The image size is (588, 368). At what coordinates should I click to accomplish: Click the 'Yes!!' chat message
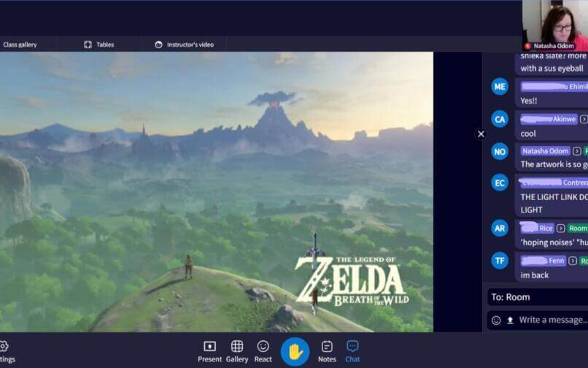click(x=529, y=101)
